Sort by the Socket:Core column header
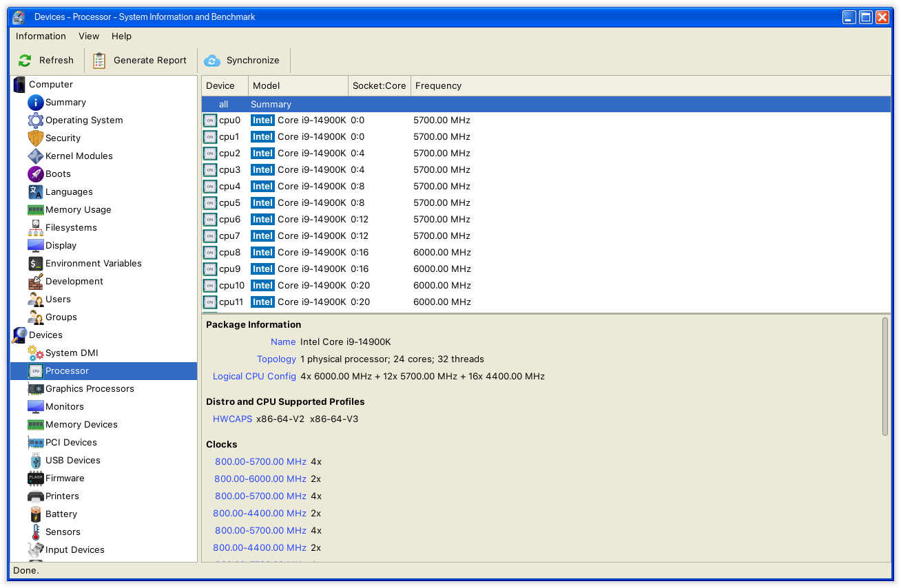This screenshot has height=588, width=901. click(380, 86)
